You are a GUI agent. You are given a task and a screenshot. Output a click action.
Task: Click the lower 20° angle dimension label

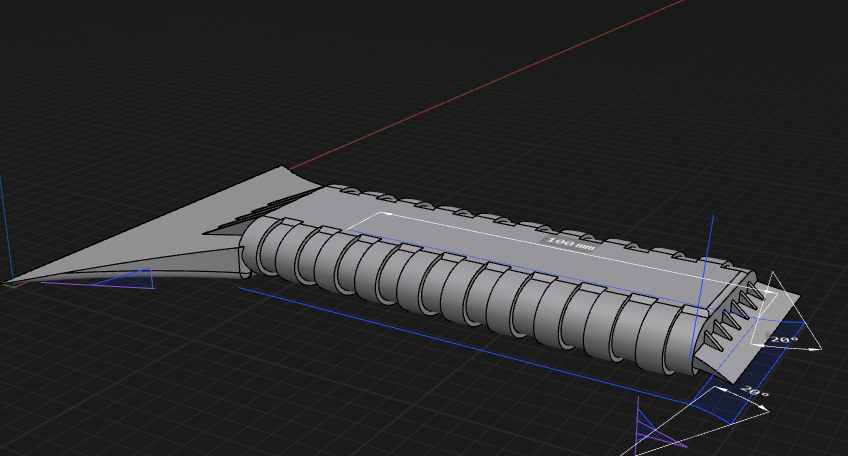tap(754, 392)
